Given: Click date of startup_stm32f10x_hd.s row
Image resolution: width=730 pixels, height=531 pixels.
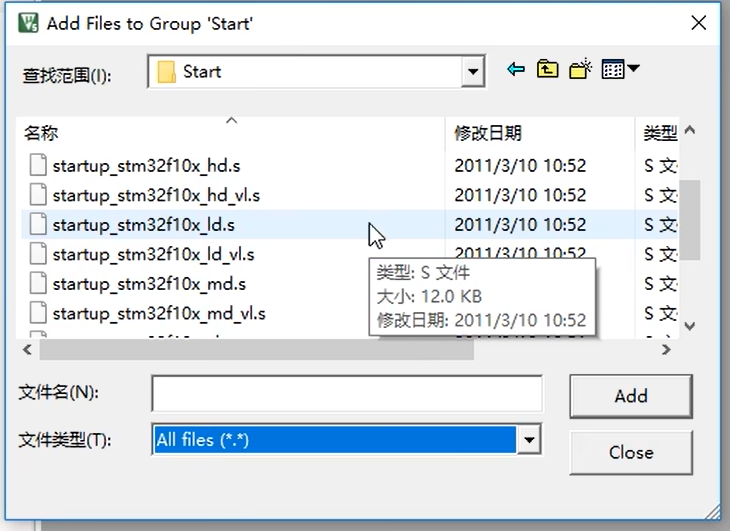Looking at the screenshot, I should [520, 166].
